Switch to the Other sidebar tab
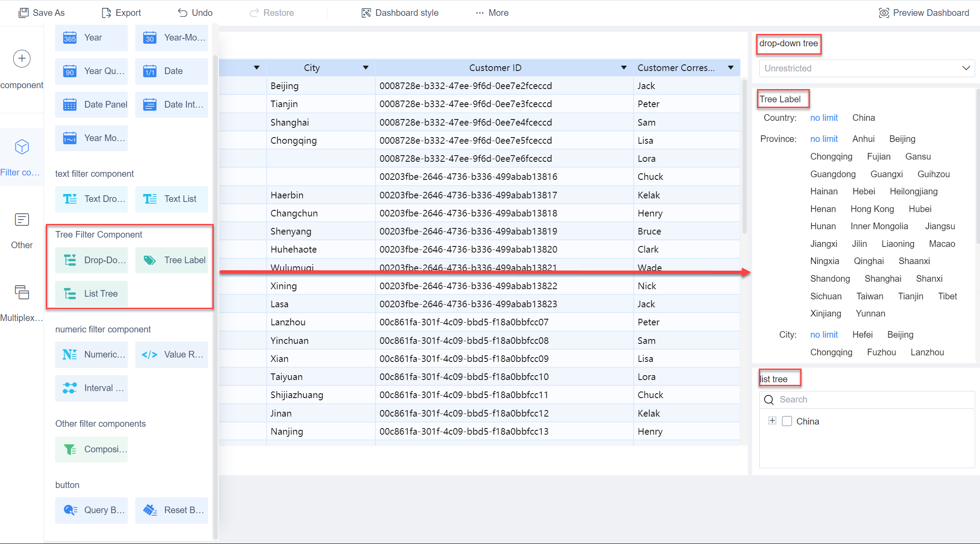Viewport: 980px width, 544px height. click(x=22, y=230)
